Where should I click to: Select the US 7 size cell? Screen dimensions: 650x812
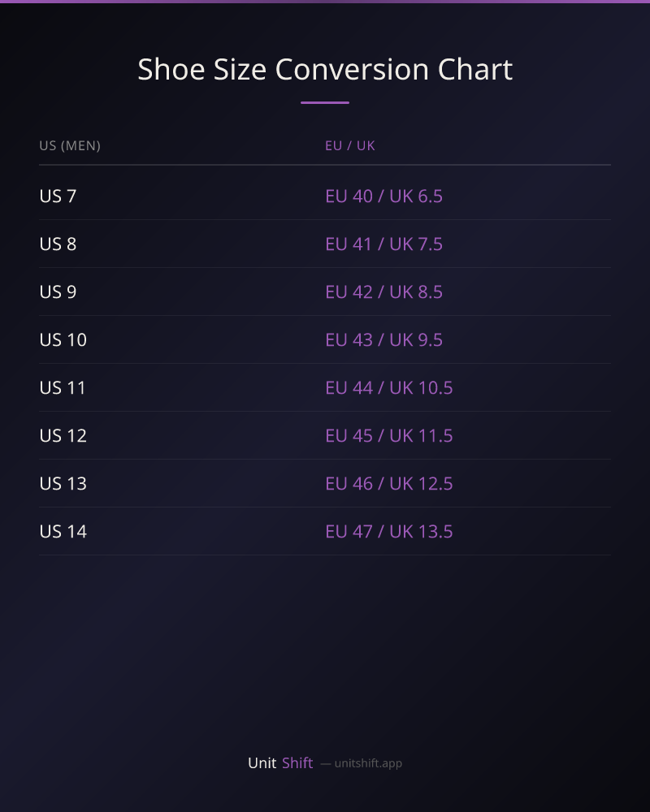(58, 196)
